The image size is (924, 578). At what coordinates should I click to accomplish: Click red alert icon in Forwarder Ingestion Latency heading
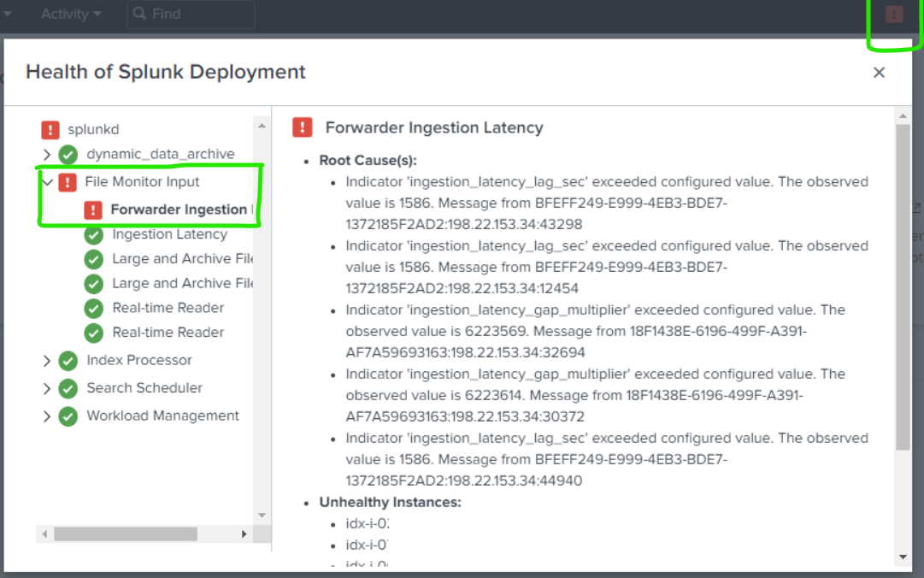[x=302, y=127]
